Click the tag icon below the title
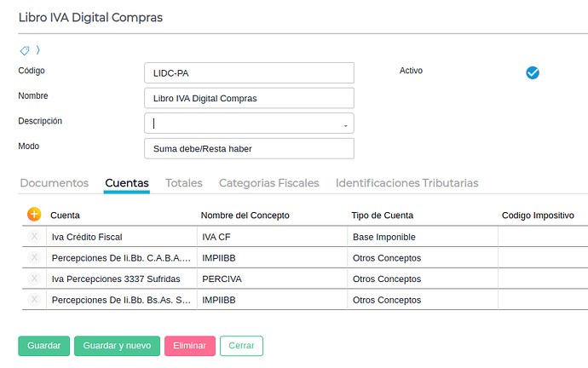588x368 pixels. tap(25, 51)
